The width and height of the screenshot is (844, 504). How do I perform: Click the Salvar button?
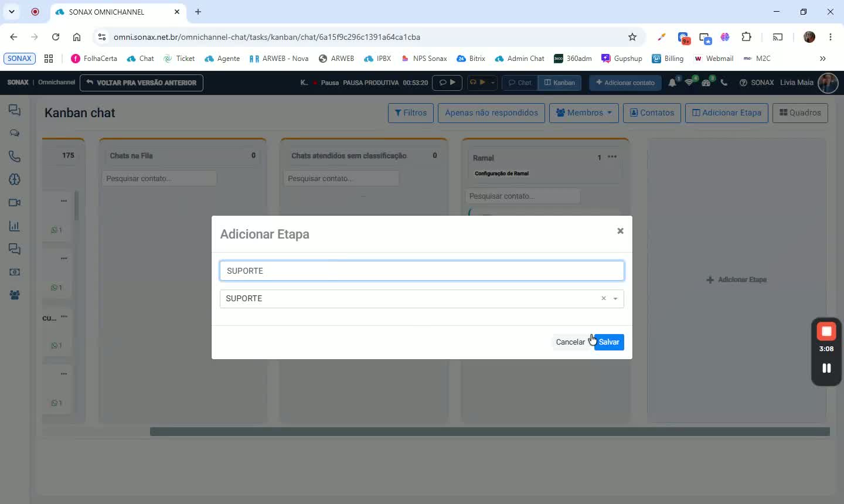point(609,342)
